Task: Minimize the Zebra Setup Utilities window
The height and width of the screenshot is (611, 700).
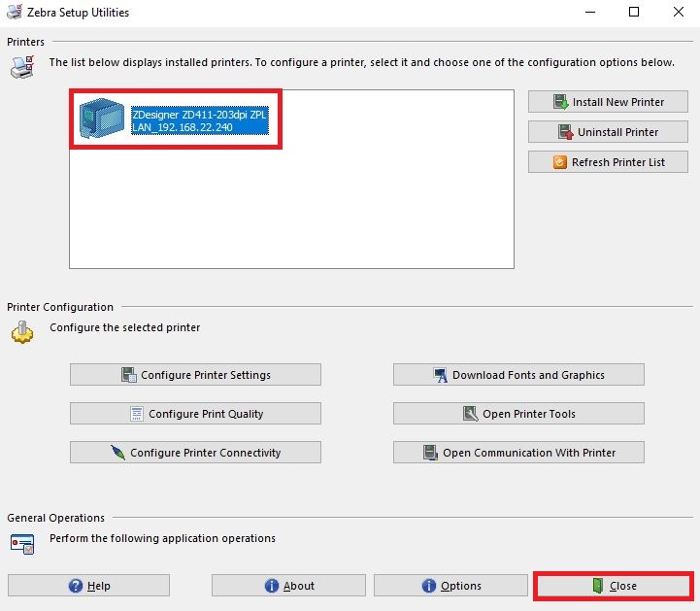Action: [590, 12]
